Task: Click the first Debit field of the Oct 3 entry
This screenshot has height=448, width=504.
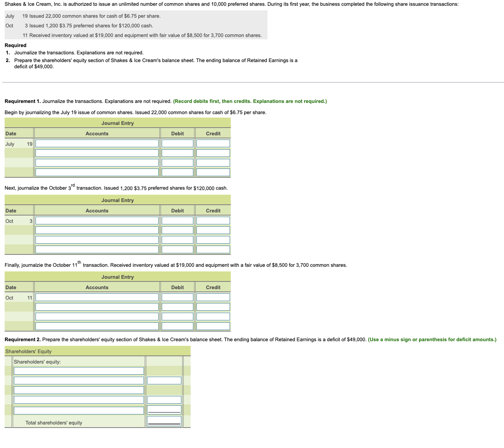Action: click(x=177, y=220)
